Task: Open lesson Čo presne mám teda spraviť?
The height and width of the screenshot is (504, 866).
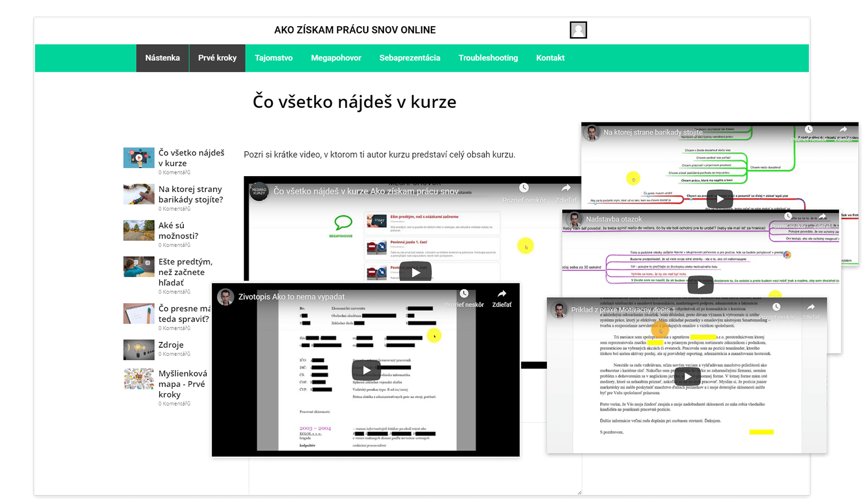Action: pyautogui.click(x=184, y=314)
